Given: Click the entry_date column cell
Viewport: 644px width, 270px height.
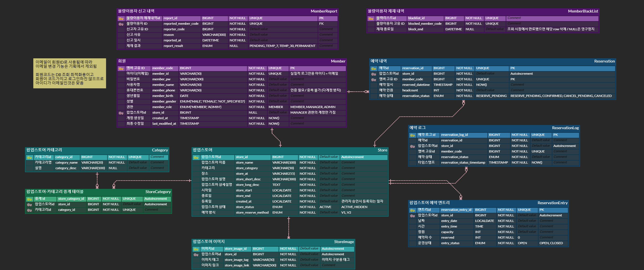Looking at the screenshot, I should click(x=457, y=221).
